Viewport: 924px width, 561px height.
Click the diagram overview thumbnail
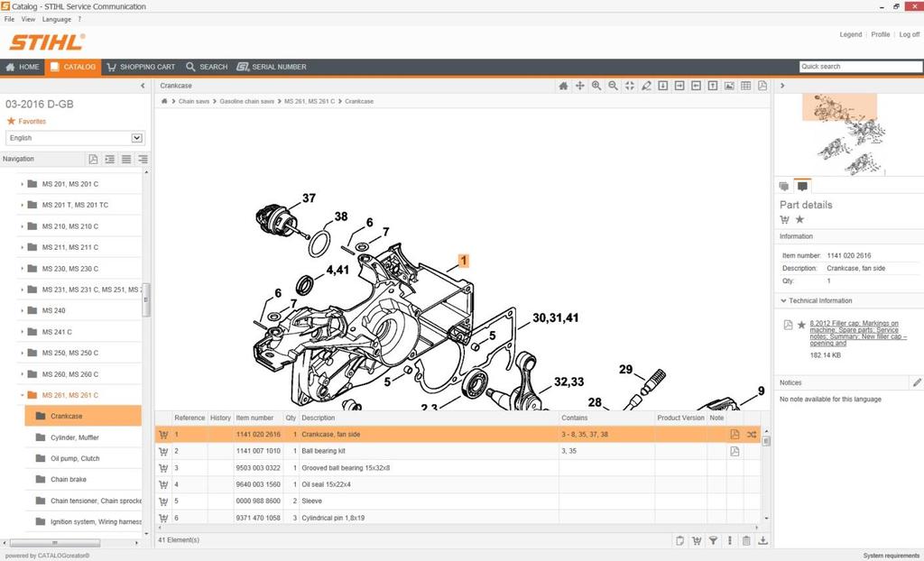pyautogui.click(x=849, y=135)
